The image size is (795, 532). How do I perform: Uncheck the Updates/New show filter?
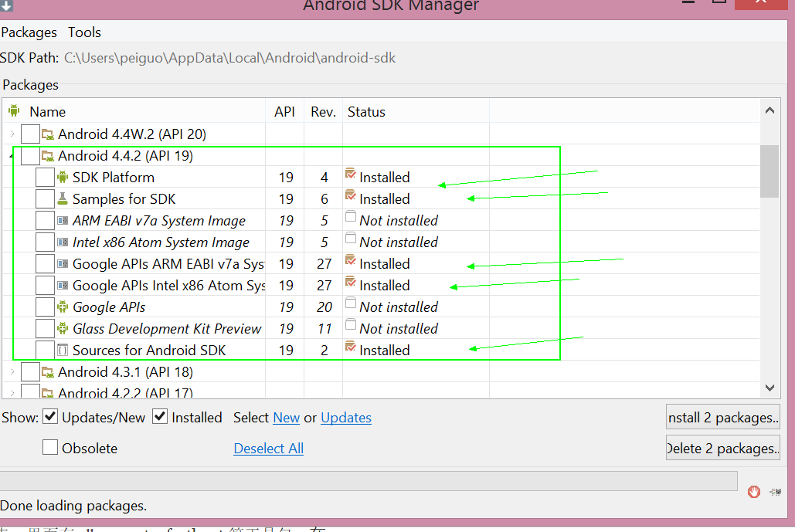(x=49, y=417)
